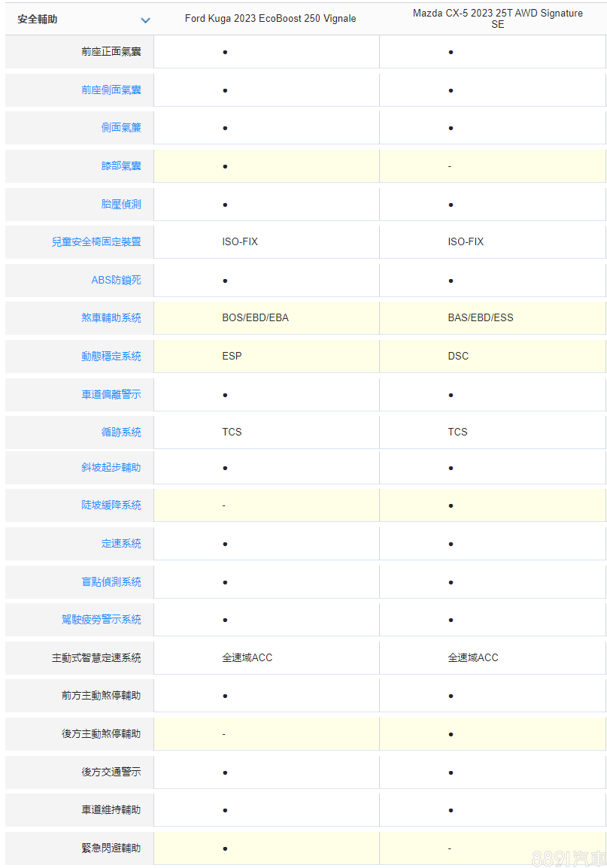The width and height of the screenshot is (607, 868).
Task: Click the 動態穩定系統 link
Action: (111, 356)
